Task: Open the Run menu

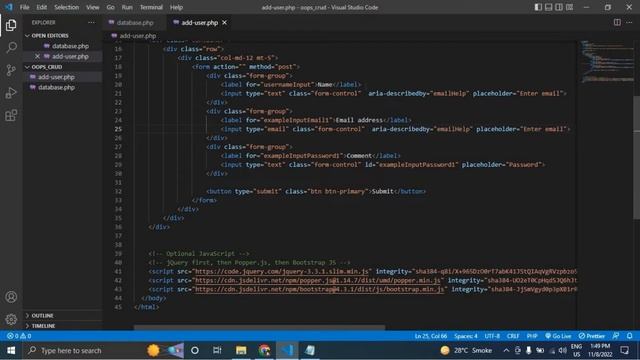Action: tap(127, 7)
